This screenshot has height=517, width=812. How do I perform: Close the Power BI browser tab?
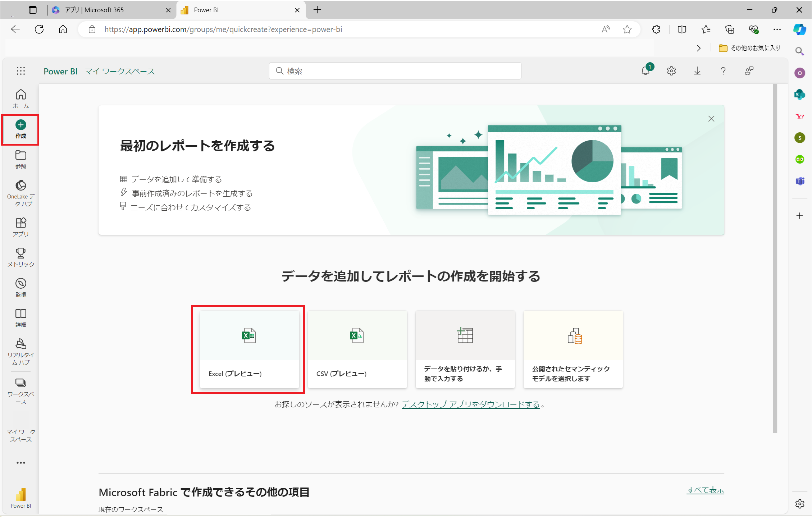point(297,10)
